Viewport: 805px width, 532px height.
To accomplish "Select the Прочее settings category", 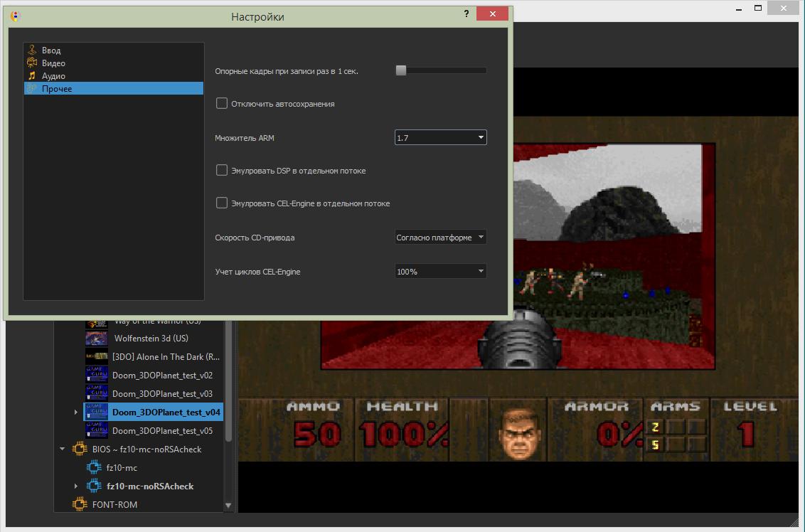I will 114,88.
